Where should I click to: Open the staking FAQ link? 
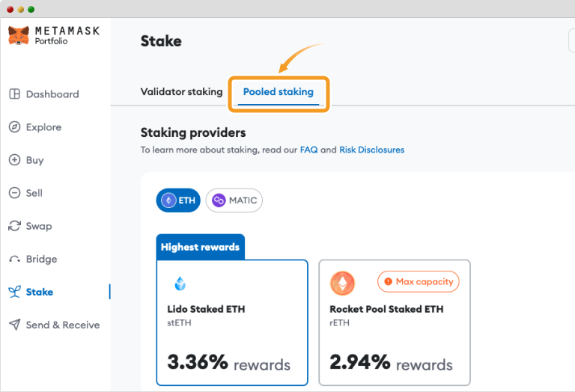click(x=308, y=150)
